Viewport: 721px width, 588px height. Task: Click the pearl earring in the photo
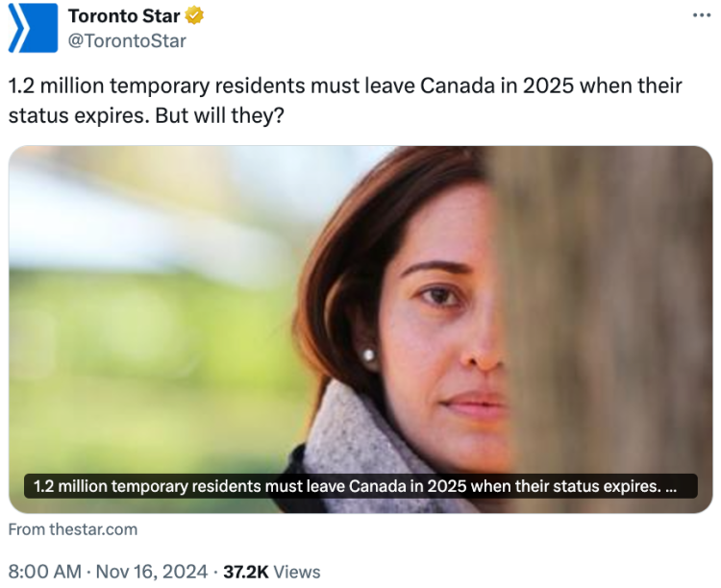pyautogui.click(x=368, y=355)
